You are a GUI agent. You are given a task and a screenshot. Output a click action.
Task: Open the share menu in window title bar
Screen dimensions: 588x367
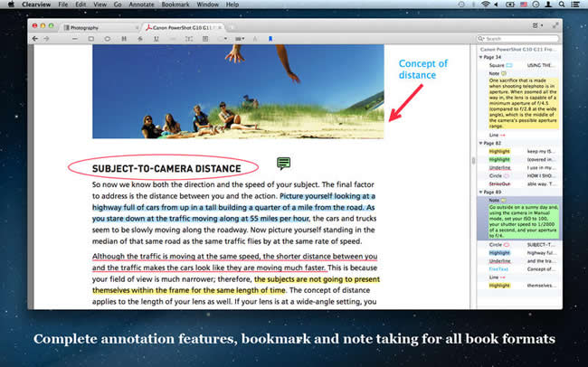tap(537, 25)
